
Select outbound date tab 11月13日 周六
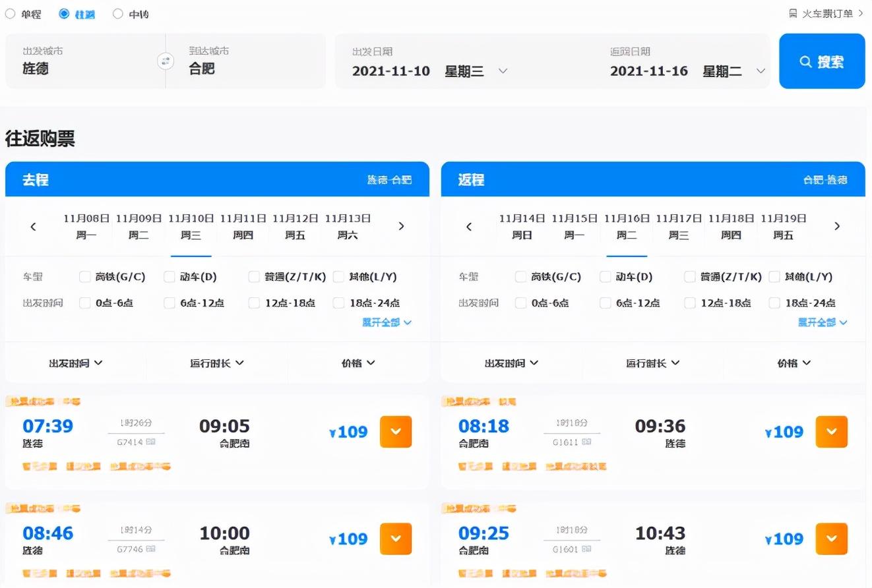click(348, 227)
